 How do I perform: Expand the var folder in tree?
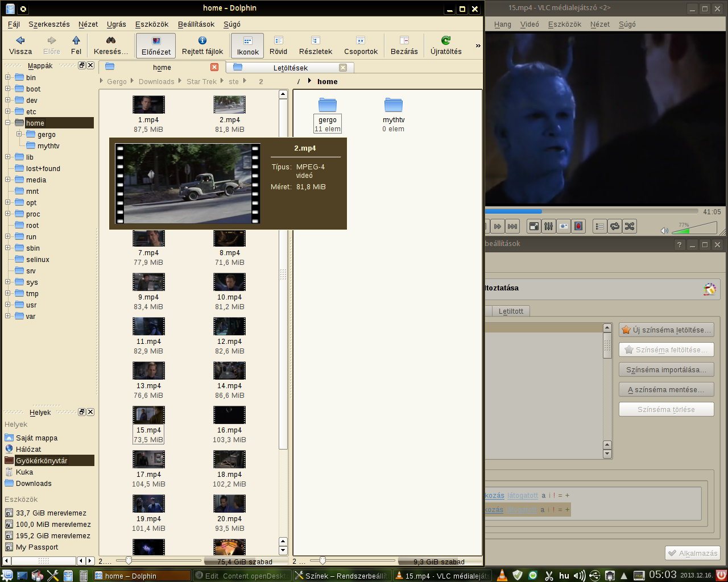[x=8, y=316]
